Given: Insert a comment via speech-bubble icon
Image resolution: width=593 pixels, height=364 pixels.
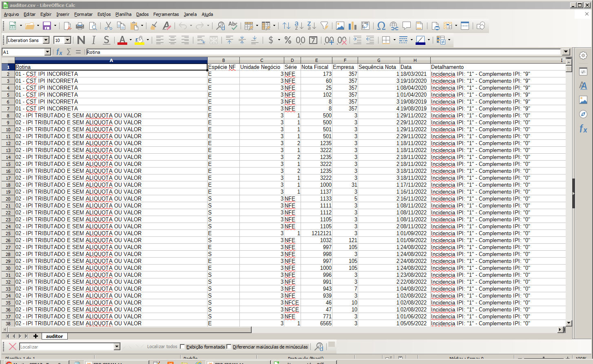Looking at the screenshot, I should tap(407, 26).
